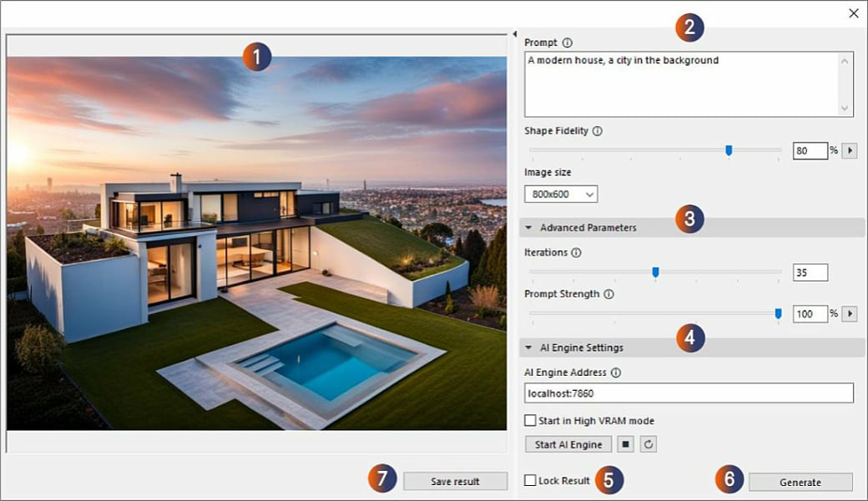Click Save result
Screen dimensions: 868x501
pyautogui.click(x=455, y=481)
